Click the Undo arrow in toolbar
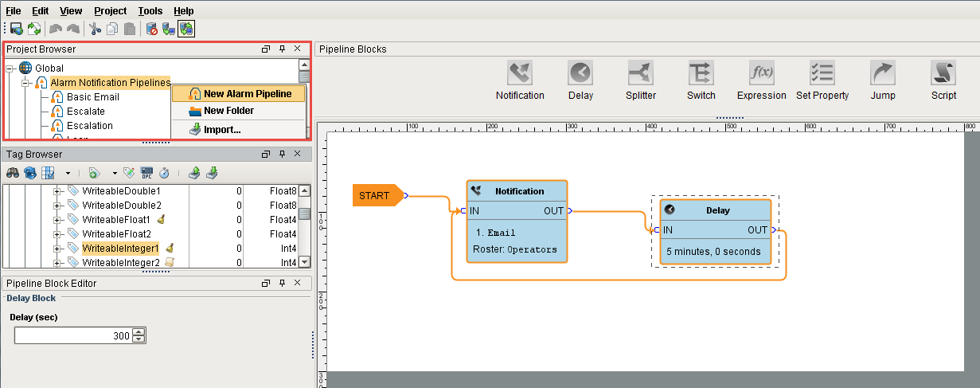 [x=56, y=29]
